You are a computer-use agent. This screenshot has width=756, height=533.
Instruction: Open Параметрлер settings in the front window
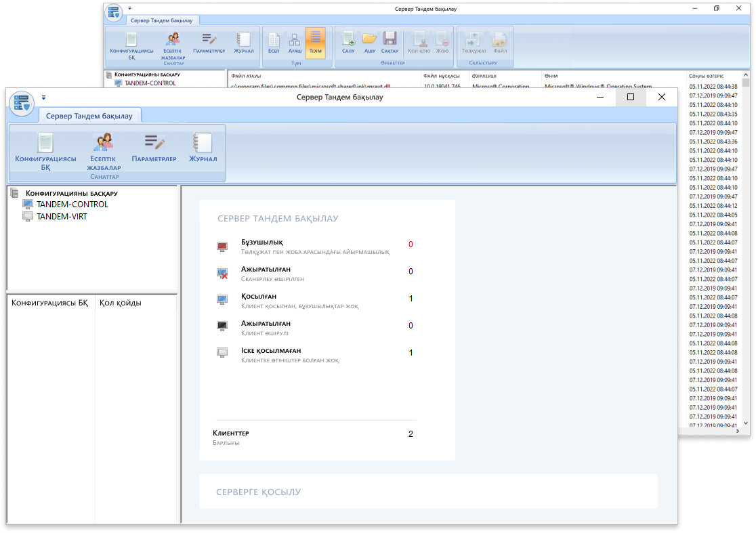tap(154, 149)
